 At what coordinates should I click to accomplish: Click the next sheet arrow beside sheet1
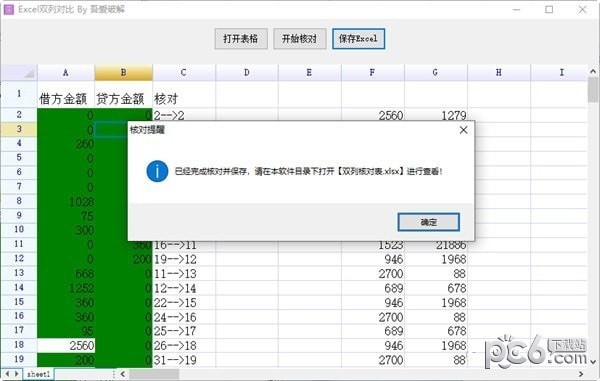tap(16, 373)
